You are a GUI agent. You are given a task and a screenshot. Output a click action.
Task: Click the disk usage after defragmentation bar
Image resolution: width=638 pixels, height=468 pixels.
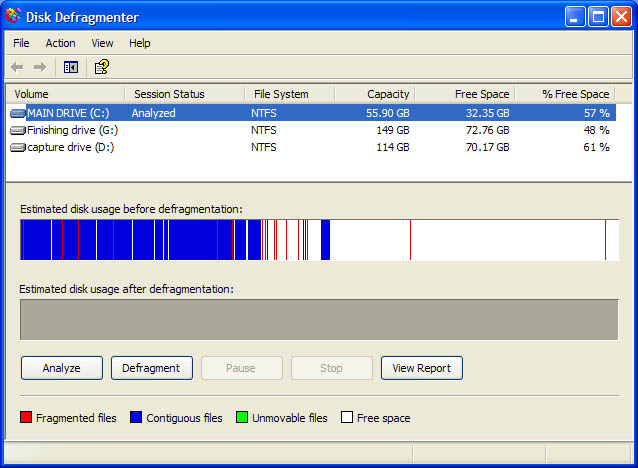(319, 320)
